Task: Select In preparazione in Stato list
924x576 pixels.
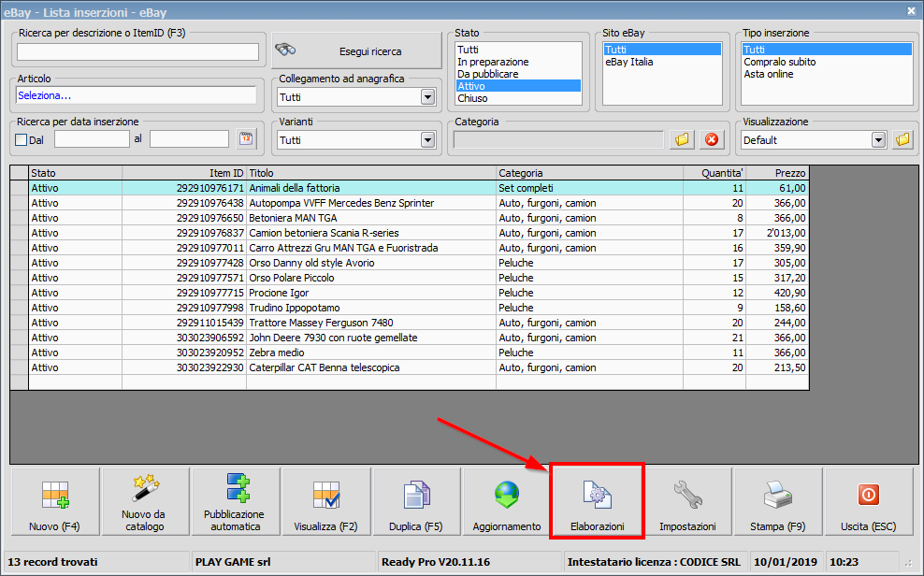Action: tap(518, 62)
